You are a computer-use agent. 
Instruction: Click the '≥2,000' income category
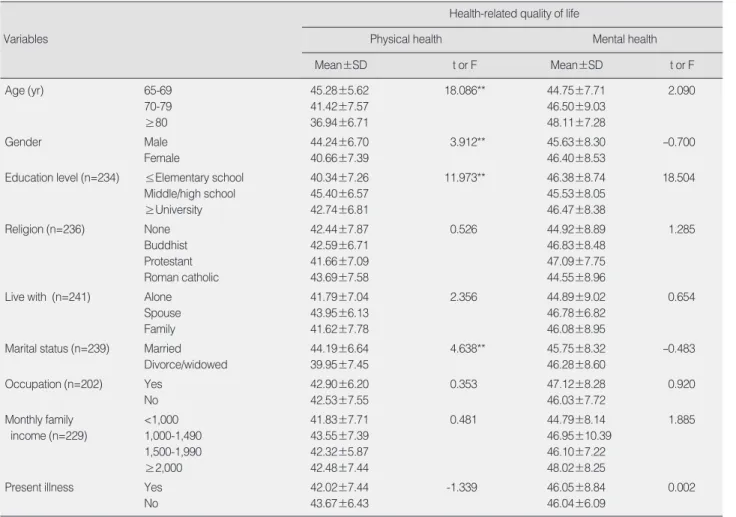click(x=164, y=468)
